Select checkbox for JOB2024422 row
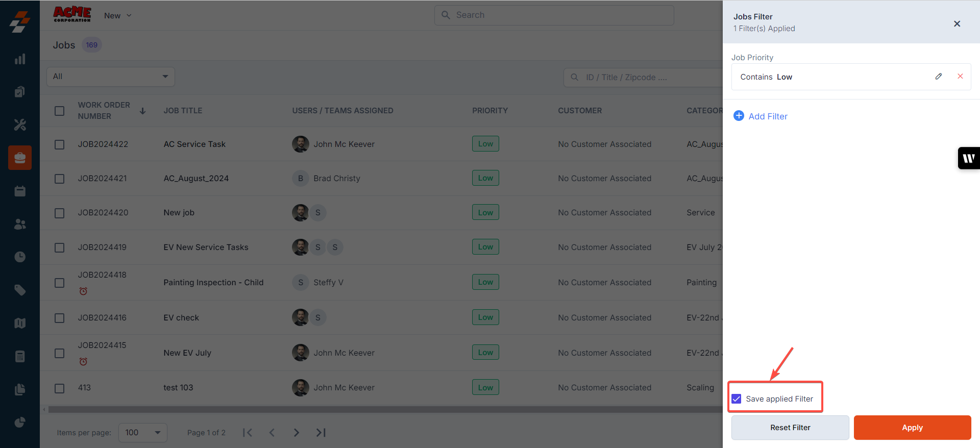980x448 pixels. pyautogui.click(x=60, y=144)
